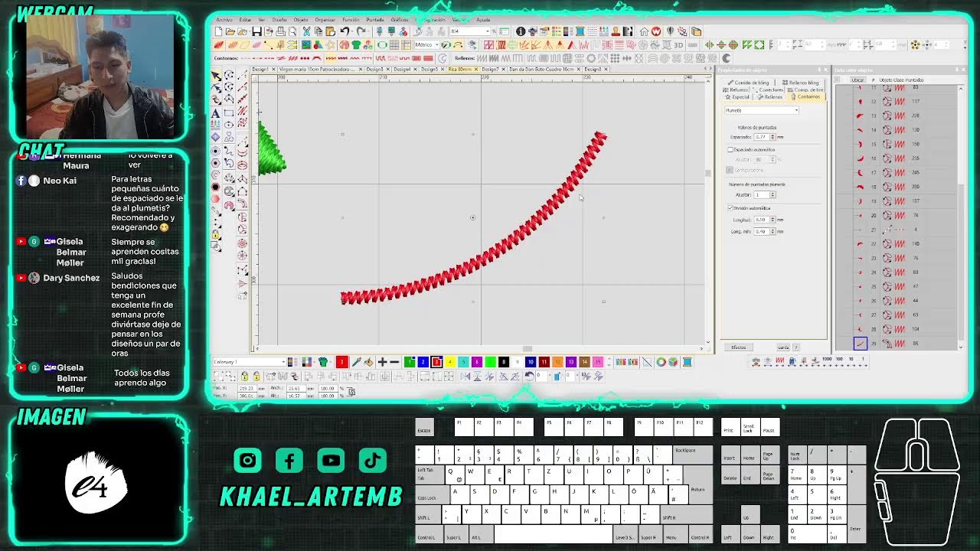Adjust the Long. mín. value stepper
This screenshot has width=980, height=551.
tap(773, 231)
